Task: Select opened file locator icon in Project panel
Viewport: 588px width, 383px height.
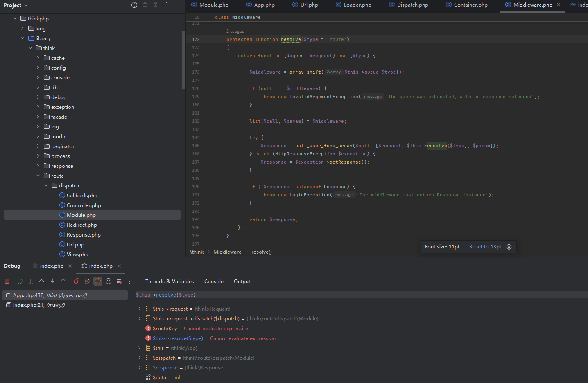Action: pos(134,5)
